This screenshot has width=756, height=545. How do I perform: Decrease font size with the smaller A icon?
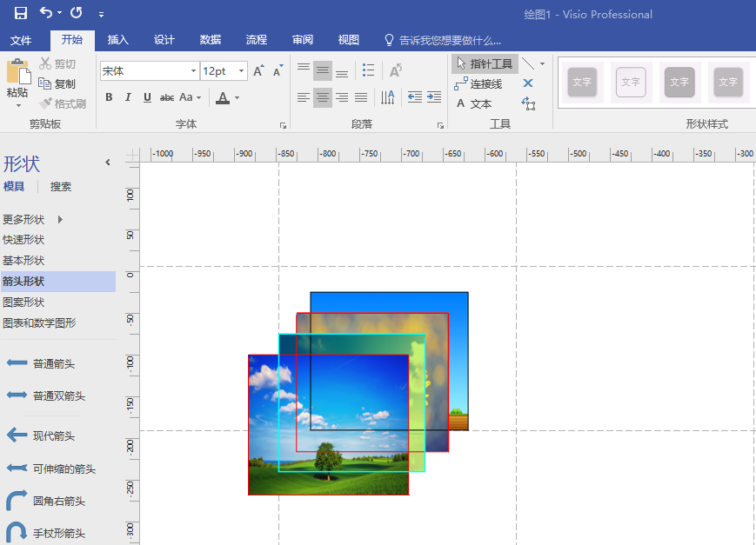(x=278, y=70)
